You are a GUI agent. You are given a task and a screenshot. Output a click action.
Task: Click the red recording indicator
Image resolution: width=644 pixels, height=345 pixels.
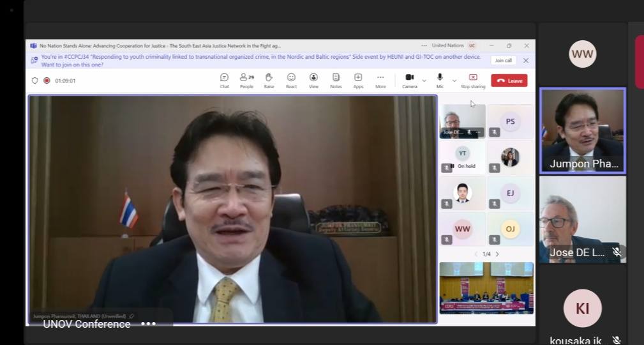click(x=47, y=80)
